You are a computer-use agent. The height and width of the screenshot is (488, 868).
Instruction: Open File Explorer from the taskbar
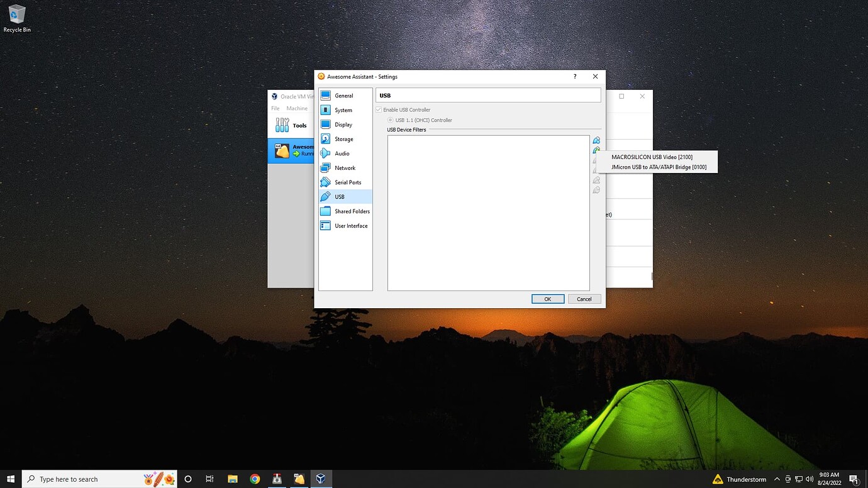[233, 479]
